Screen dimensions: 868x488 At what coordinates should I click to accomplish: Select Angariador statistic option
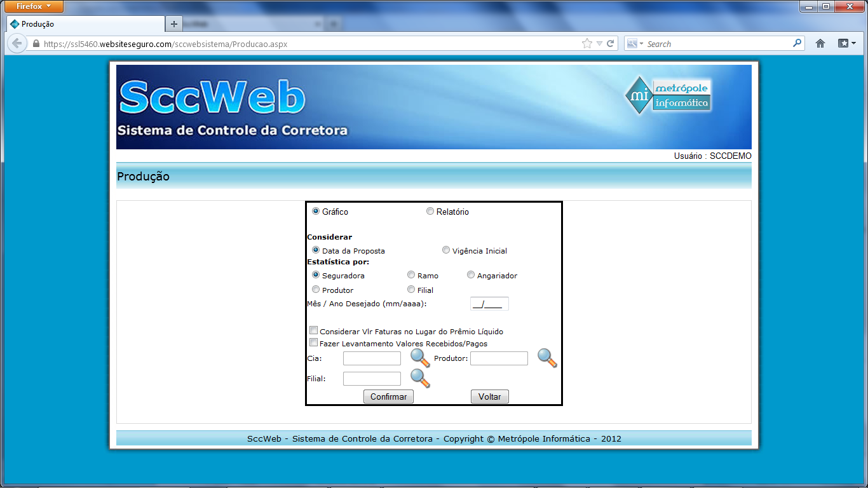[471, 275]
